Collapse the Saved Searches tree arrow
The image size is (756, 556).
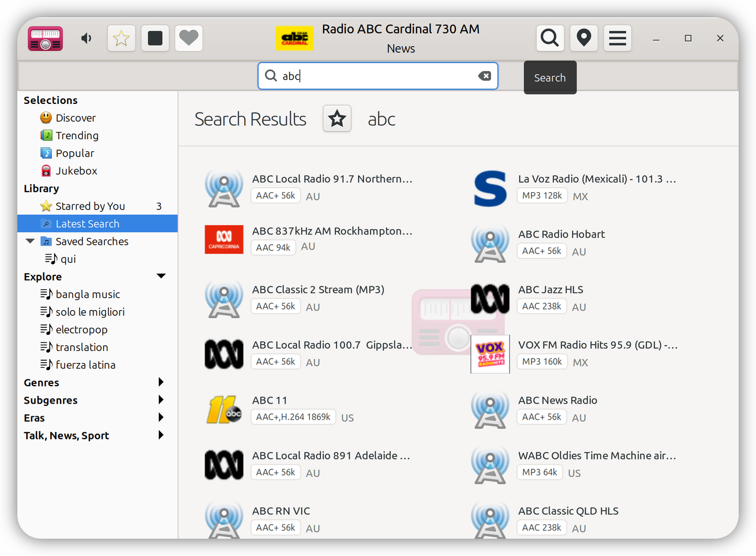pyautogui.click(x=30, y=241)
